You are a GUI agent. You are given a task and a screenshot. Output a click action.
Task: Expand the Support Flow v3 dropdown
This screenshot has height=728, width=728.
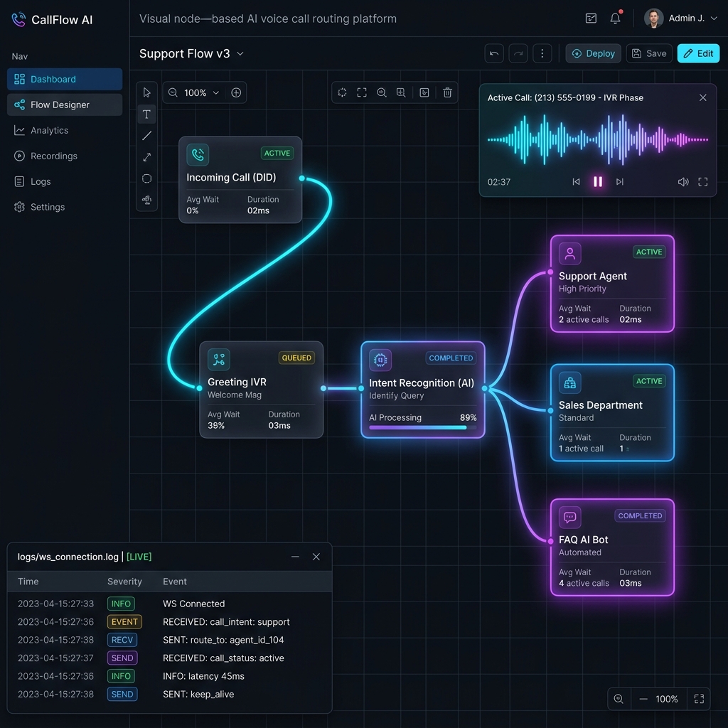[240, 53]
